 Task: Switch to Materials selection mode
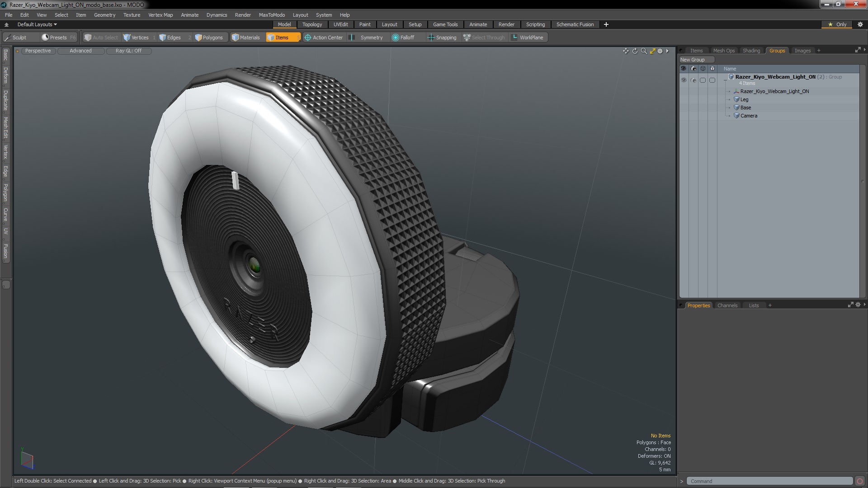coord(246,38)
